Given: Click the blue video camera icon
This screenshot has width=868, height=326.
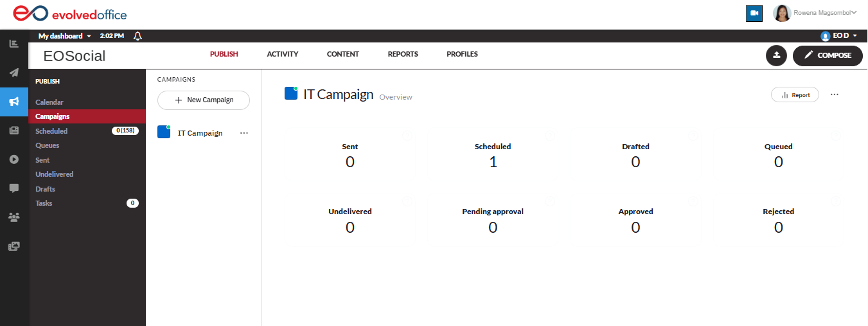Looking at the screenshot, I should [754, 13].
